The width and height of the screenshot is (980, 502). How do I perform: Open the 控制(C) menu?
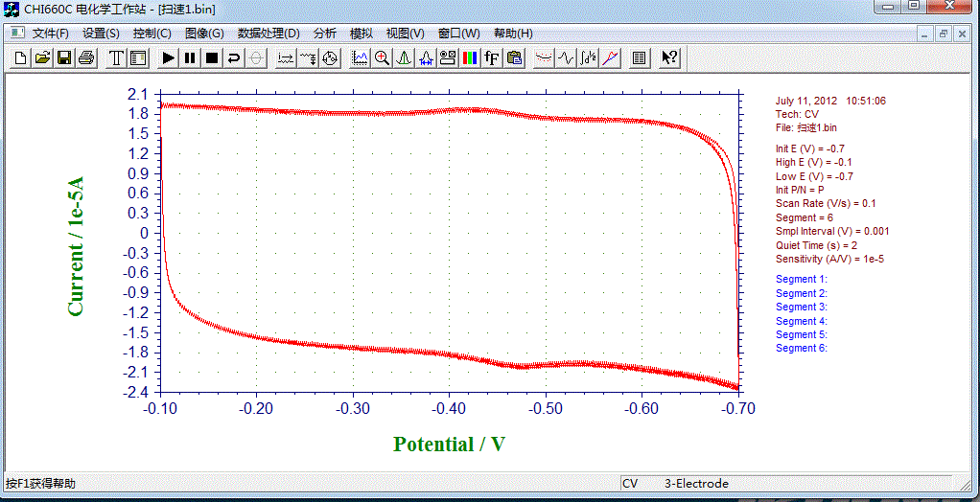(152, 34)
